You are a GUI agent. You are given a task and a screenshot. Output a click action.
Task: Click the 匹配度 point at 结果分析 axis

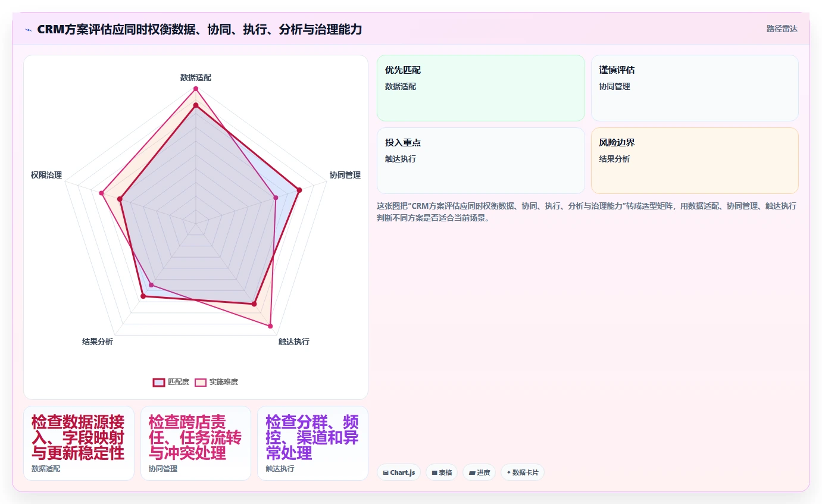coord(143,296)
